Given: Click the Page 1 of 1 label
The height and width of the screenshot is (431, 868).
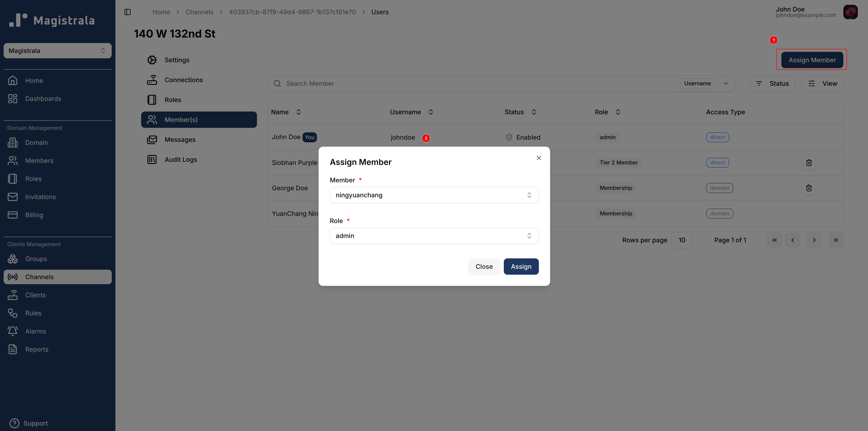Looking at the screenshot, I should pos(730,240).
